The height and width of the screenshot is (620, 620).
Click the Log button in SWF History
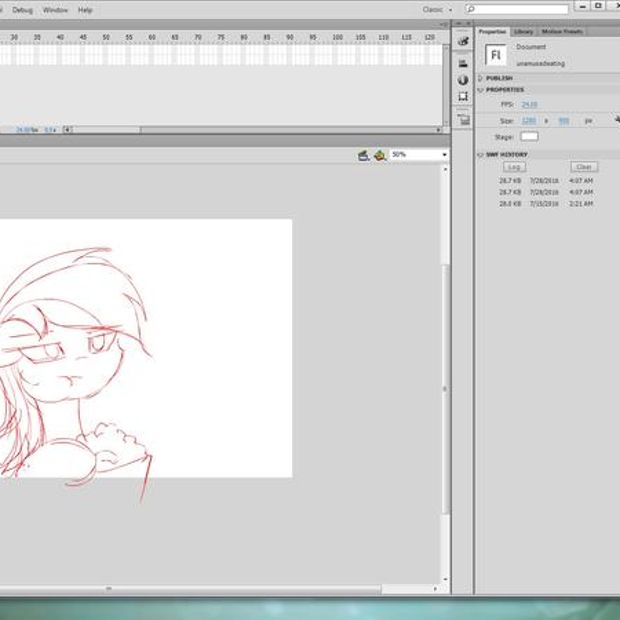514,167
